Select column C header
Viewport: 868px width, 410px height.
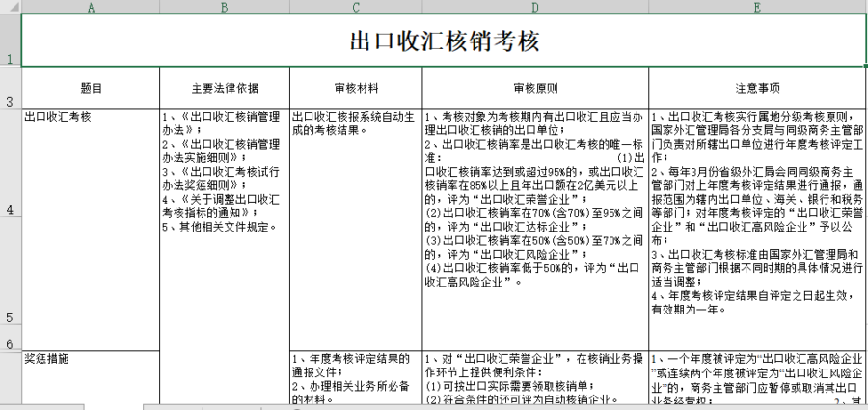[356, 7]
